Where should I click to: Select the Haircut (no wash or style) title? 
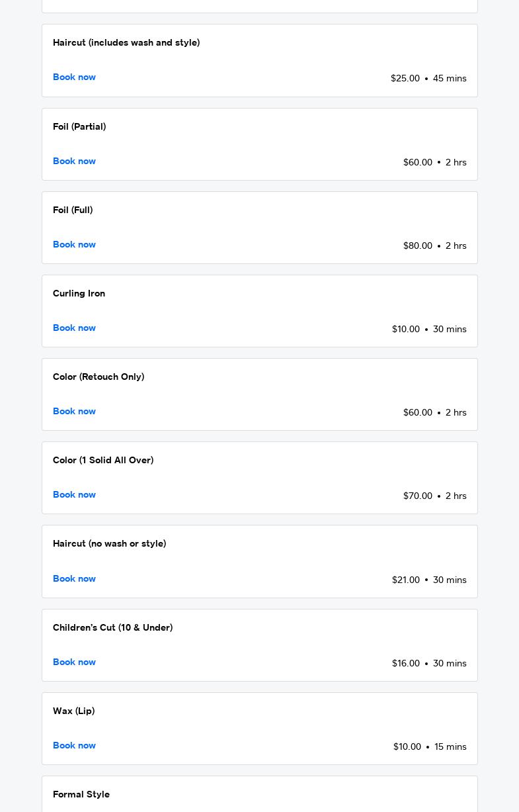(x=109, y=543)
